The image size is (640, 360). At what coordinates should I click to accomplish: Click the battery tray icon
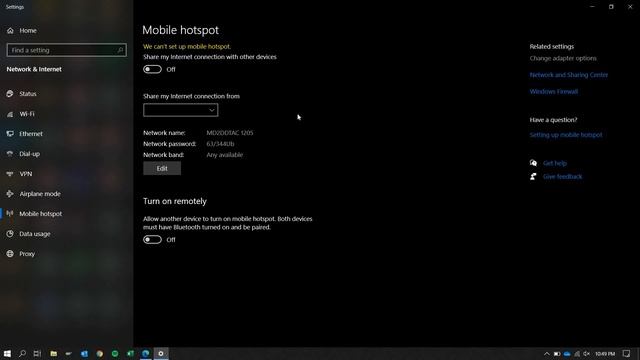[557, 353]
